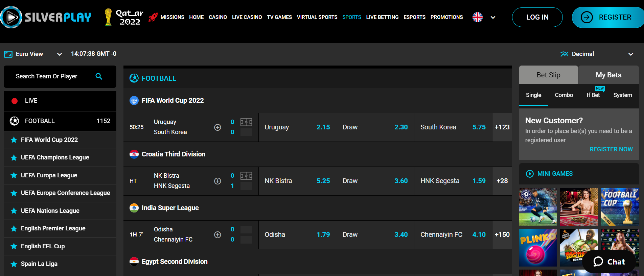Open the Plinko mini game thumbnail
Image resolution: width=644 pixels, height=276 pixels.
[538, 248]
